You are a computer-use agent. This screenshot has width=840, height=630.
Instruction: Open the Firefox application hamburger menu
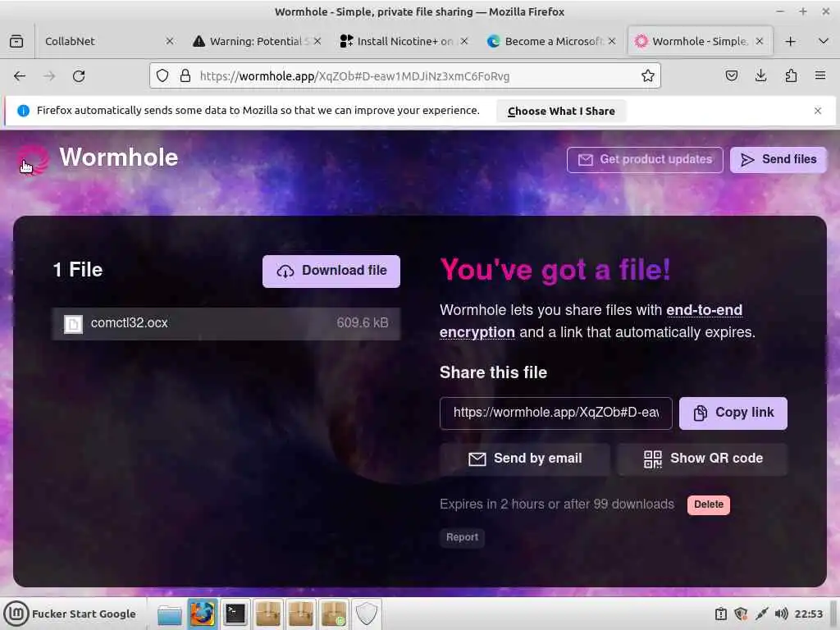[820, 76]
